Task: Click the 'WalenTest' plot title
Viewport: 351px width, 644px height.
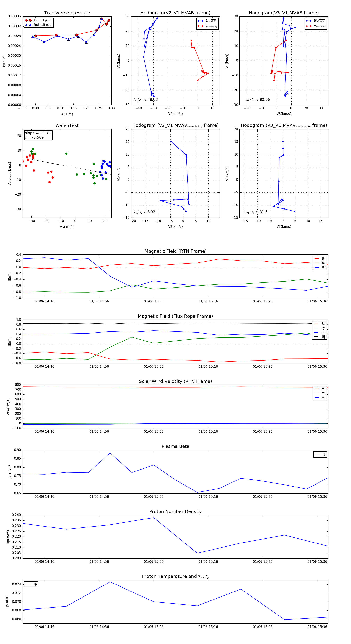Action: (x=67, y=125)
